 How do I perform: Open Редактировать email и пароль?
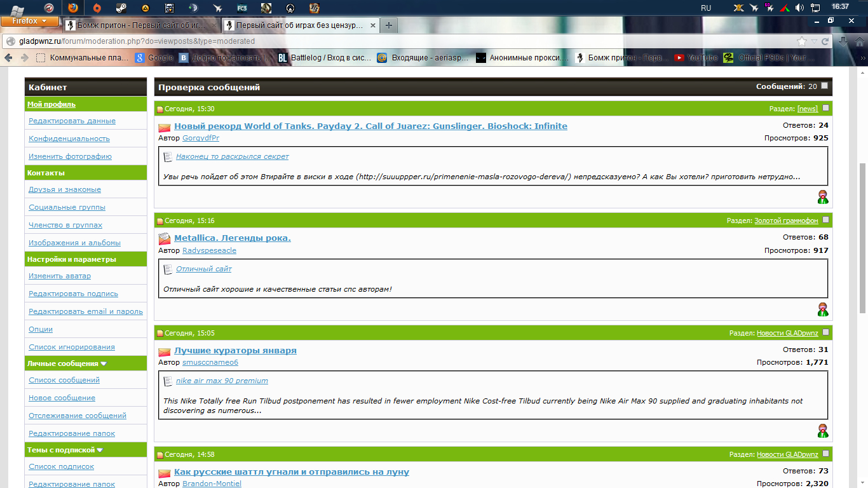pyautogui.click(x=86, y=311)
